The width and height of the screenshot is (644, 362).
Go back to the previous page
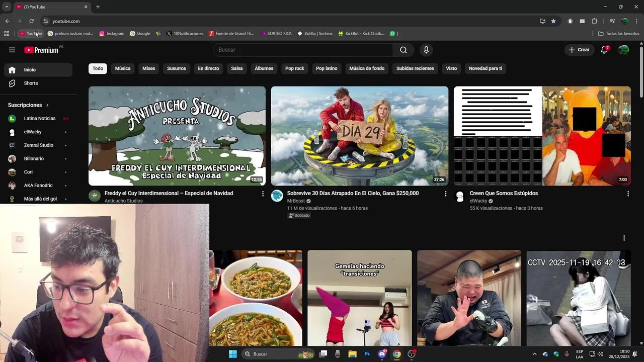(x=7, y=21)
